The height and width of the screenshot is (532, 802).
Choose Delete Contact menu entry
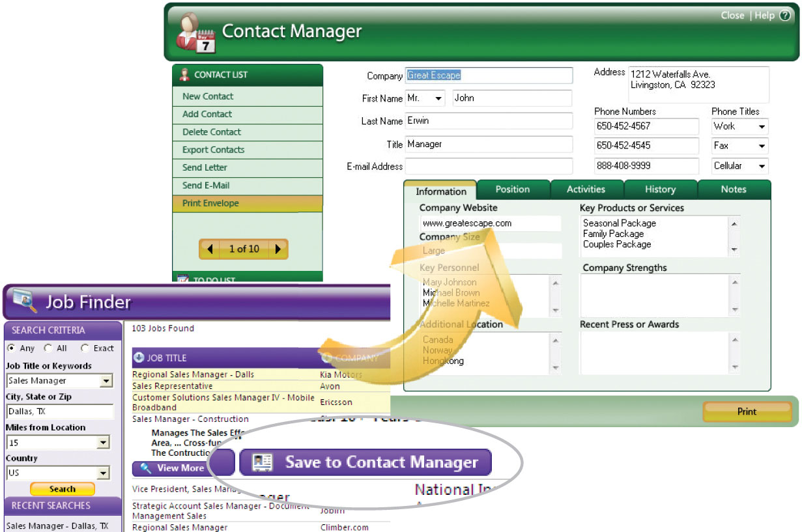point(248,132)
